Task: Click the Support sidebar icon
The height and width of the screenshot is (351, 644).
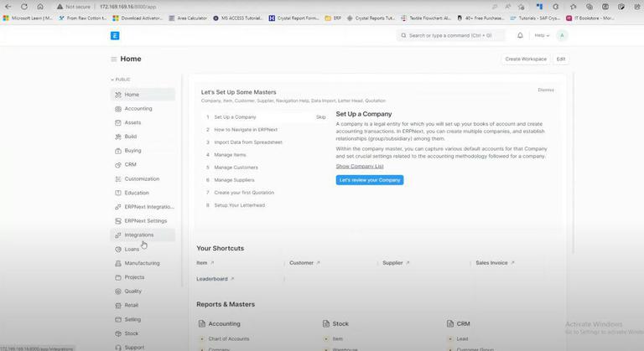Action: [118, 348]
